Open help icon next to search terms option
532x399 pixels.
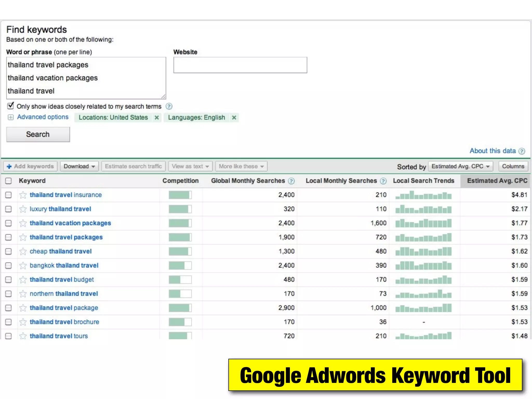(169, 106)
